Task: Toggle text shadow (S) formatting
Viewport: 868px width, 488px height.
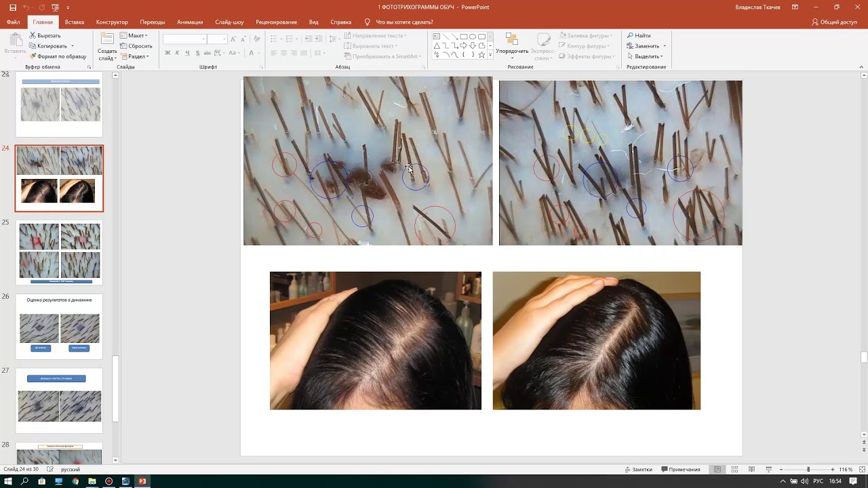Action: (x=196, y=53)
